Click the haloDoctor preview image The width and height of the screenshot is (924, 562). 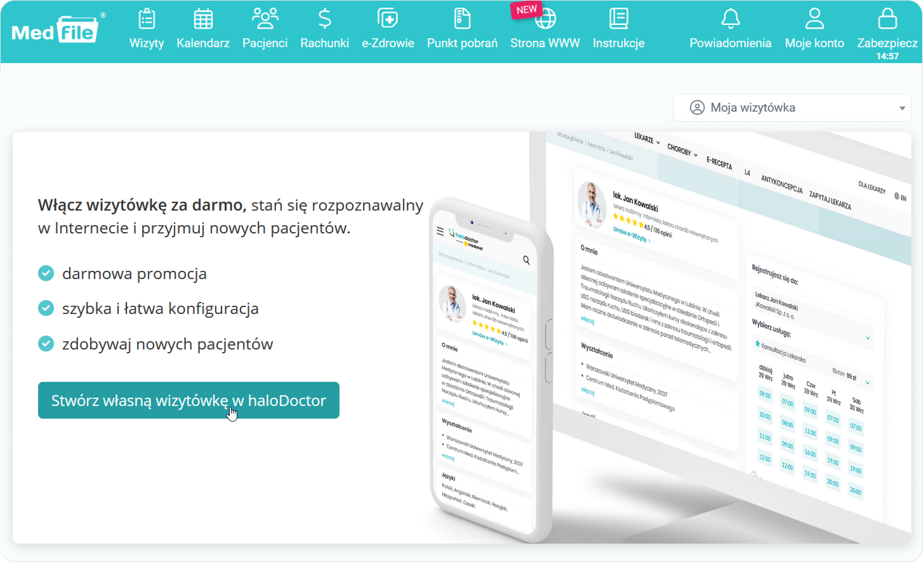click(x=670, y=337)
